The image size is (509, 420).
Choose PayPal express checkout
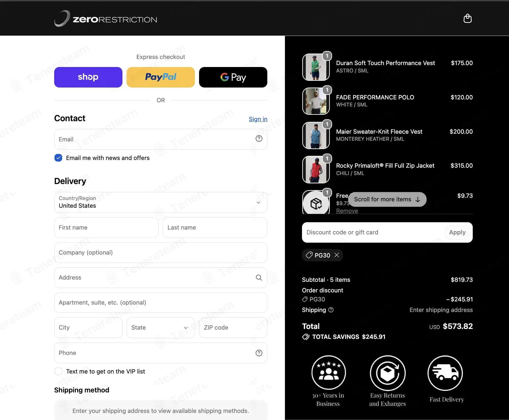(161, 77)
